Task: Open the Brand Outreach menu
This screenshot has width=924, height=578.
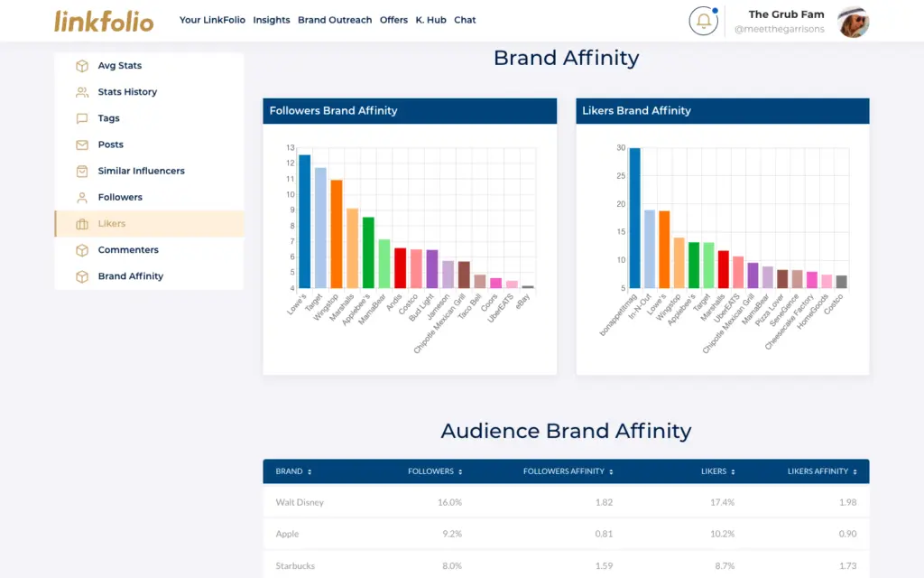Action: [x=335, y=20]
